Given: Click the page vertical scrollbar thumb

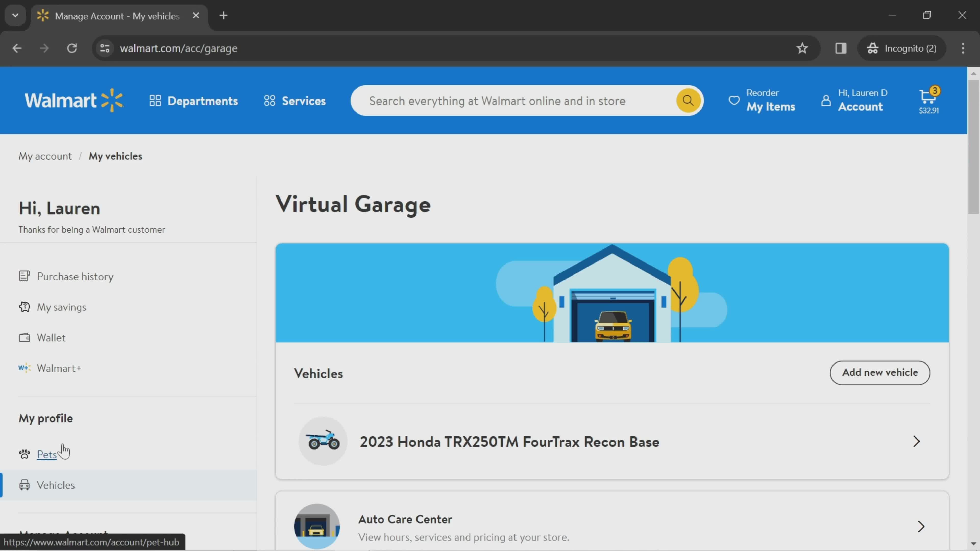Looking at the screenshot, I should click(974, 146).
